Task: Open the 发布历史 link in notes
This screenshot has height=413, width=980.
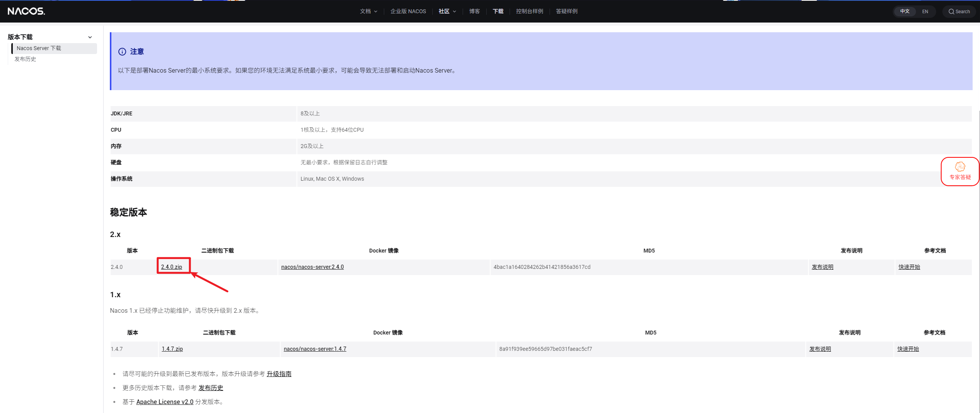Action: (x=211, y=388)
